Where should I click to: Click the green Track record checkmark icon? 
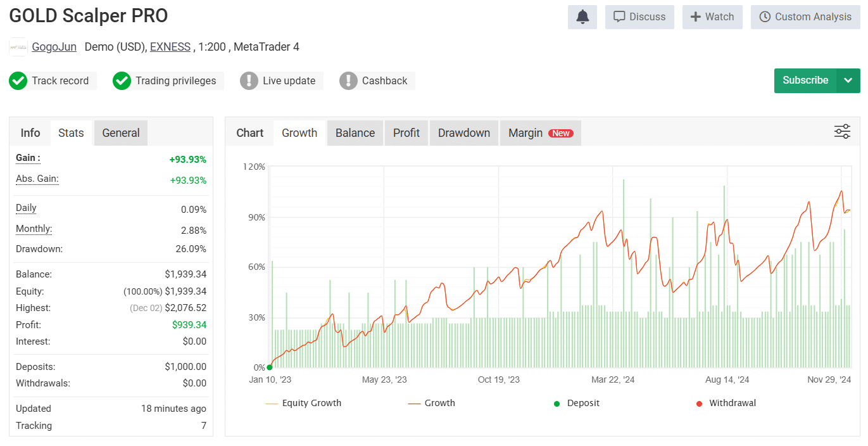pos(18,81)
